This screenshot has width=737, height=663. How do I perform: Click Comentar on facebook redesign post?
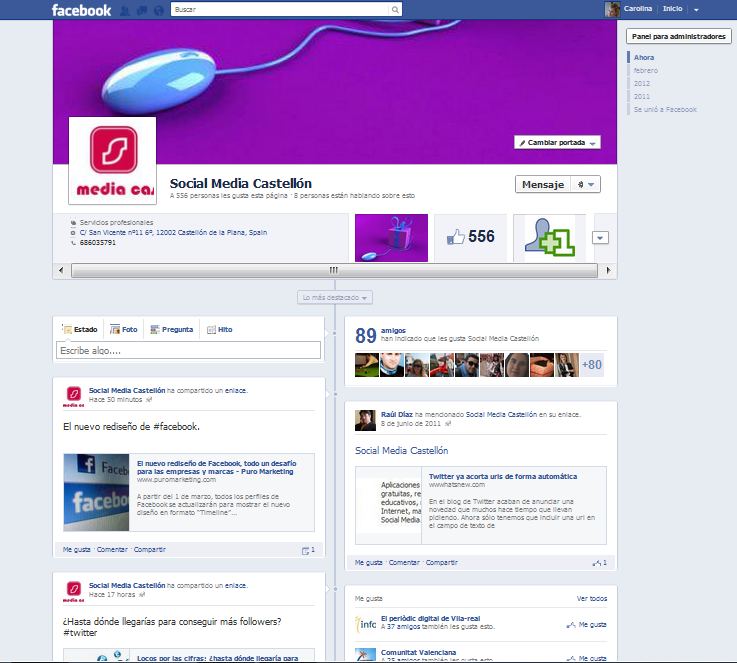[x=112, y=549]
